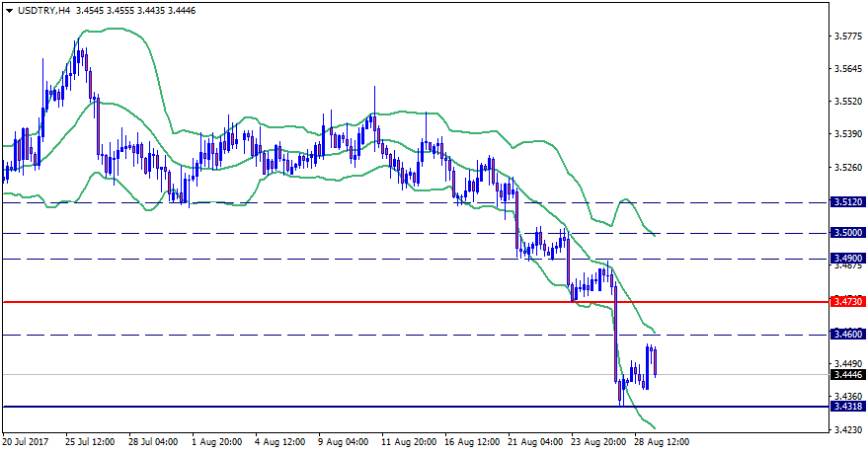Click the 3.5120 level price tag
Screen dimensions: 868x453
pos(848,202)
